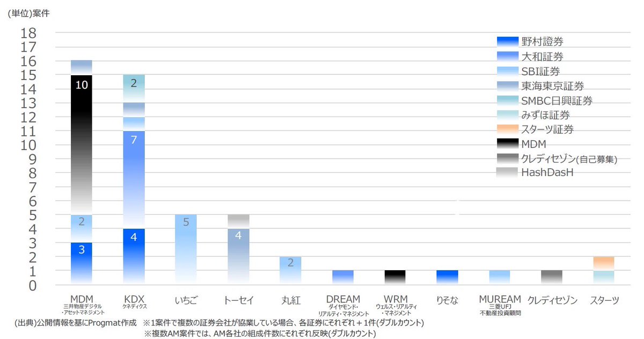Click the ケネディクス subtitle under KDX
644x339 pixels.
click(134, 307)
